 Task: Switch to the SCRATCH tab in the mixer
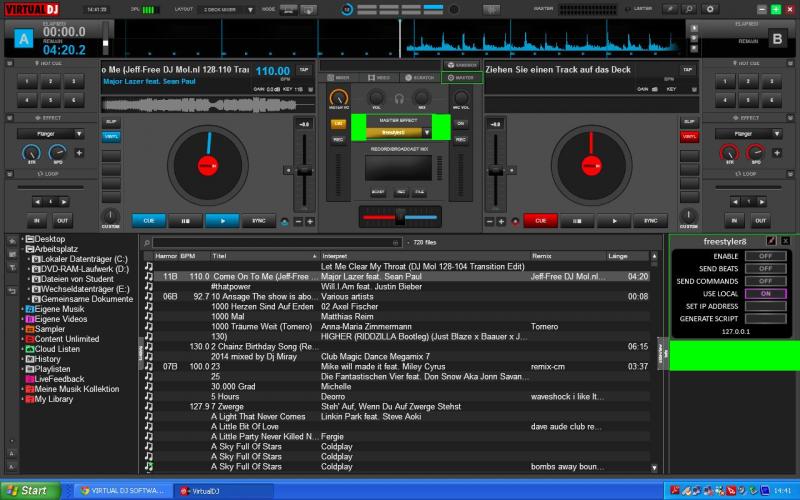tap(422, 77)
